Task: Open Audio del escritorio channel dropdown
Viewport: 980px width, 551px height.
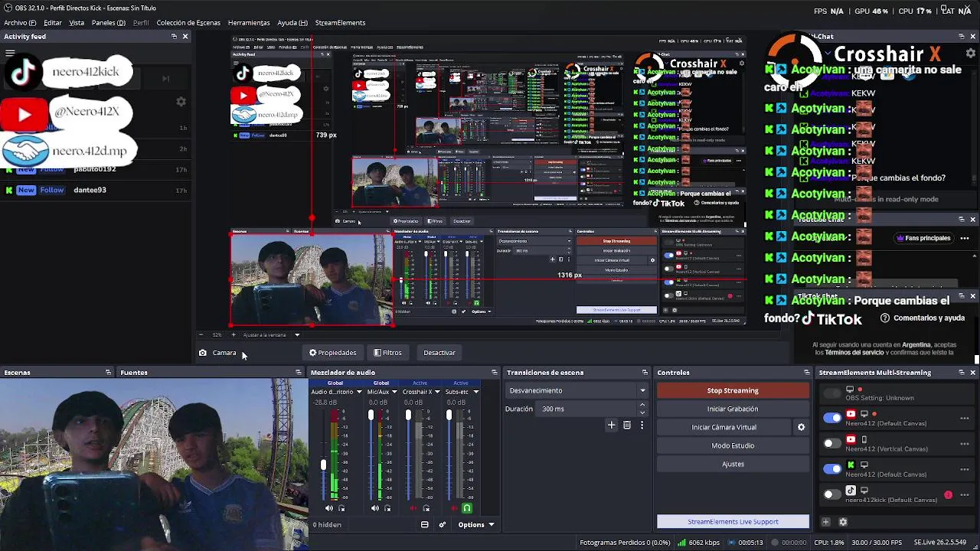Action: (x=358, y=392)
